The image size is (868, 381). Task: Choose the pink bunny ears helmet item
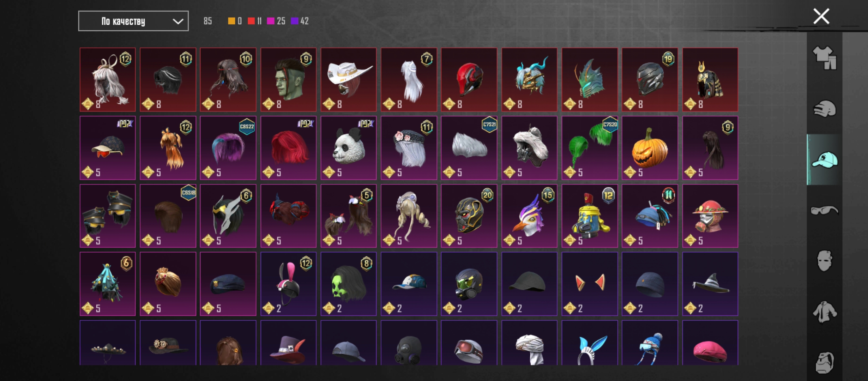288,284
